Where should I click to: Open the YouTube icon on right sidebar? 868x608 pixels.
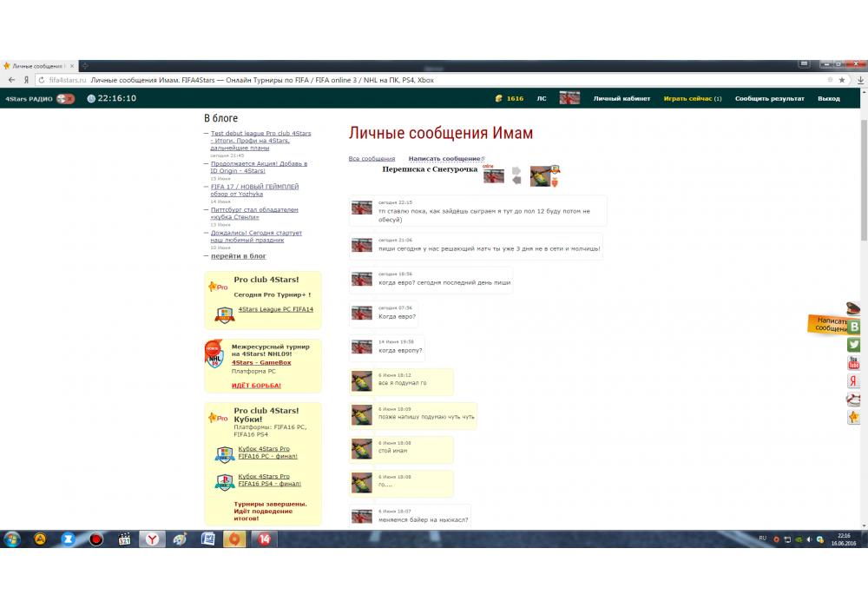click(x=854, y=363)
